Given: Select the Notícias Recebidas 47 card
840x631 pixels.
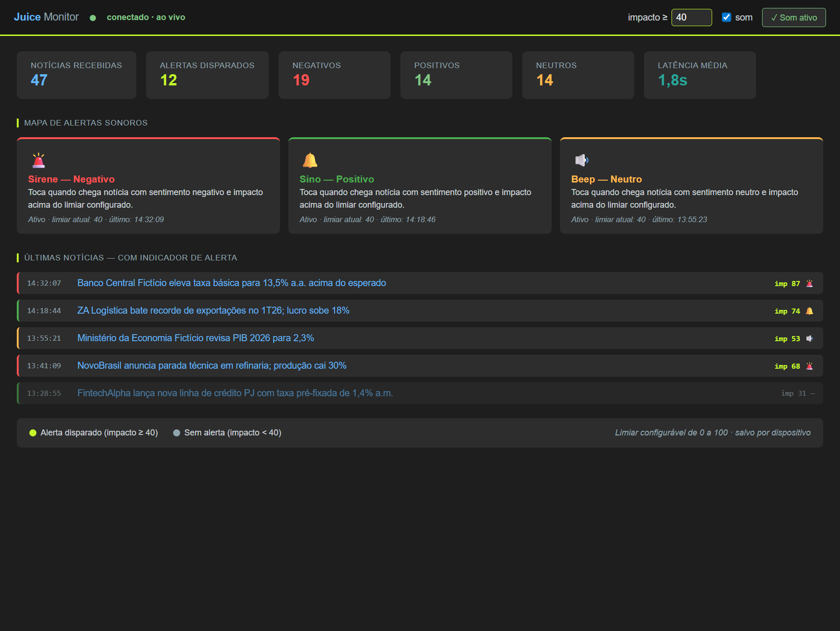Looking at the screenshot, I should (x=77, y=75).
